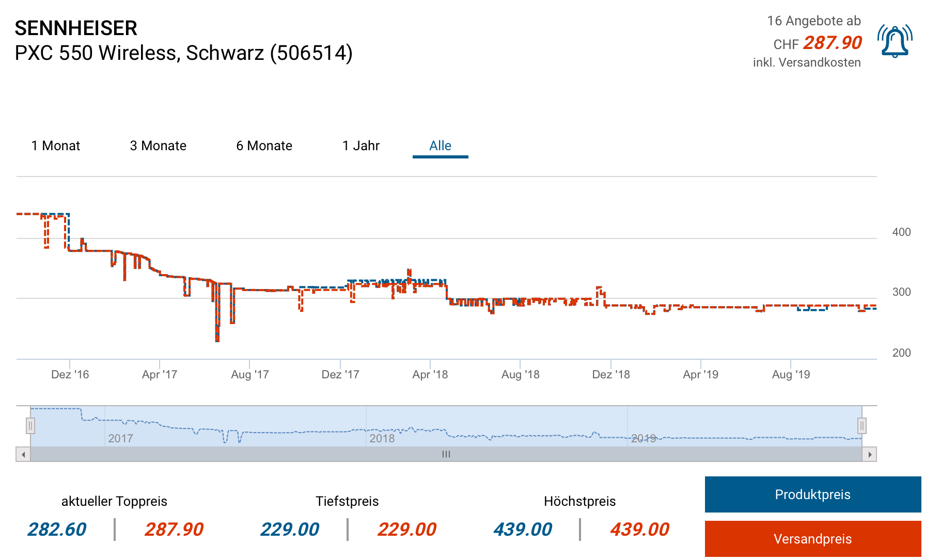925x560 pixels.
Task: Show the 1 Jahr price history
Action: click(360, 146)
